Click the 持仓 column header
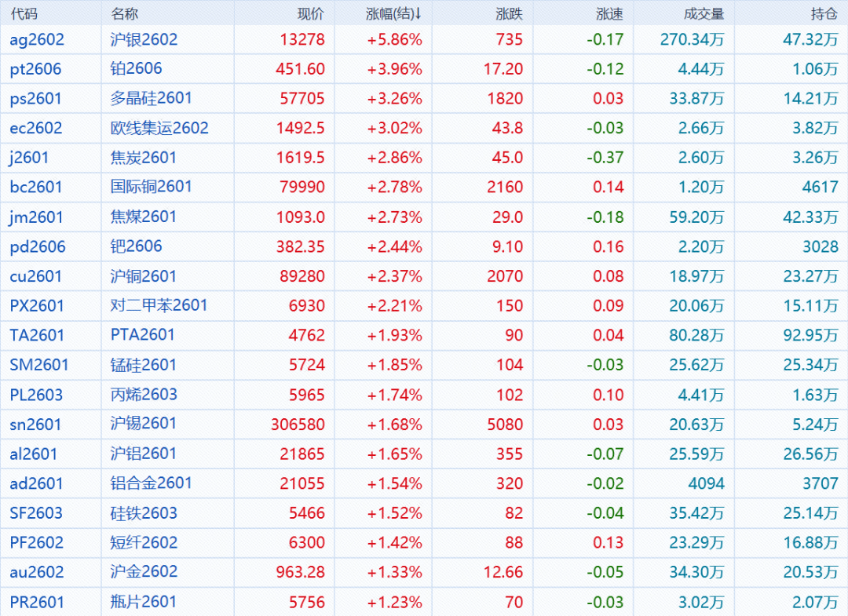 click(824, 13)
